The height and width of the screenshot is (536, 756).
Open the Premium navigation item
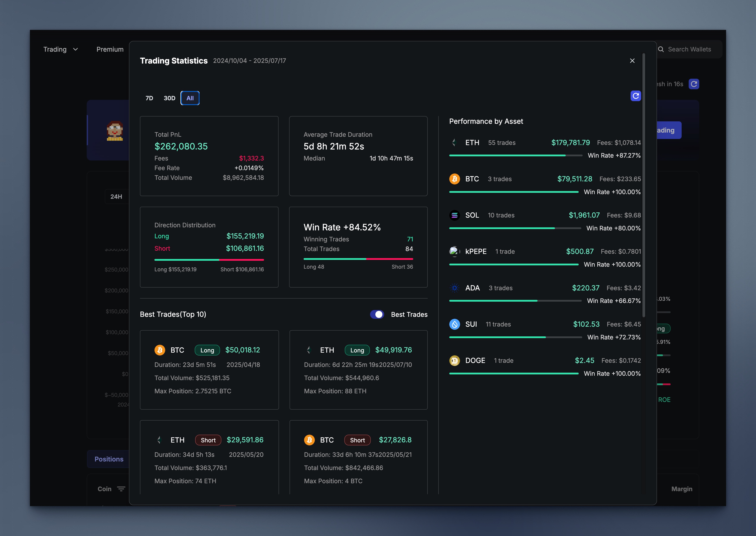[110, 49]
